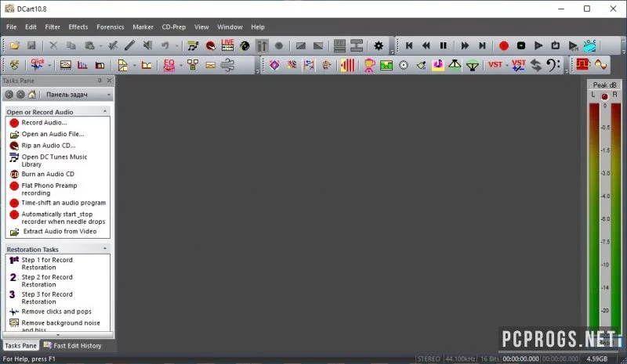Click the fast forward playback button
This screenshot has height=364, width=627.
coord(465,46)
